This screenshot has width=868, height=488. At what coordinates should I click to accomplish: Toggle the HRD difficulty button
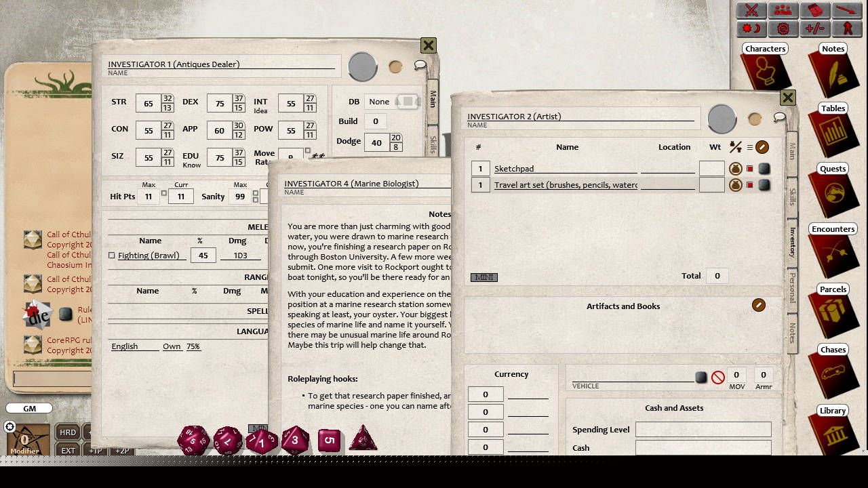(x=68, y=432)
